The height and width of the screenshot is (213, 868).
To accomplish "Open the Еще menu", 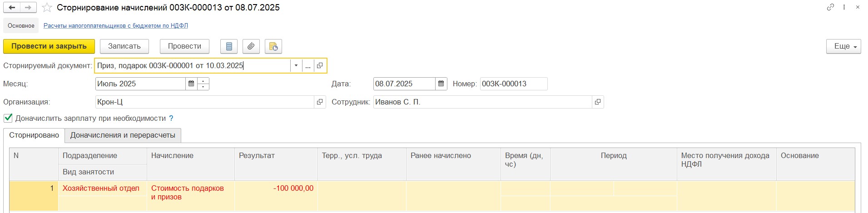I will point(843,46).
